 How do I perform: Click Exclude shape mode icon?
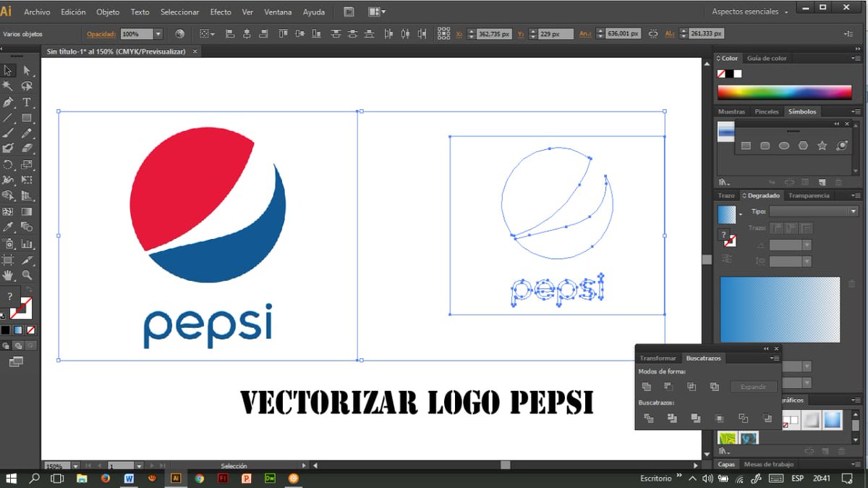point(715,387)
